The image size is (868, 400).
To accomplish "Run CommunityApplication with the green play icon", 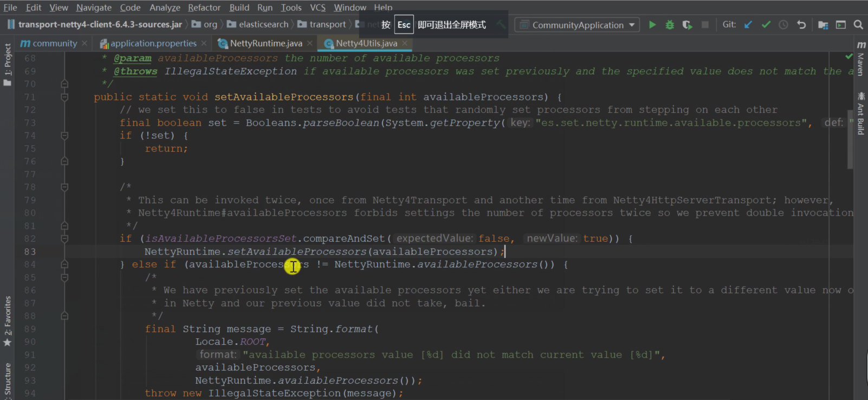I will tap(652, 25).
